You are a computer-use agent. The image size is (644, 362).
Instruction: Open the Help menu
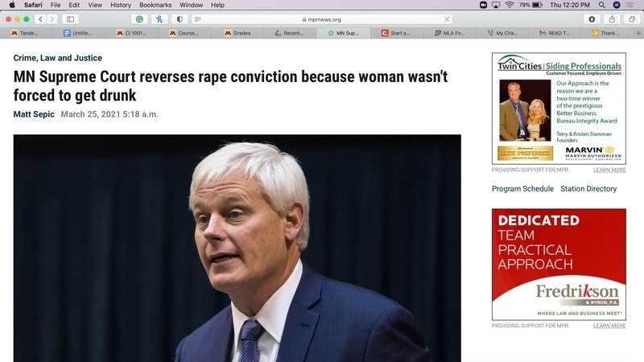217,5
